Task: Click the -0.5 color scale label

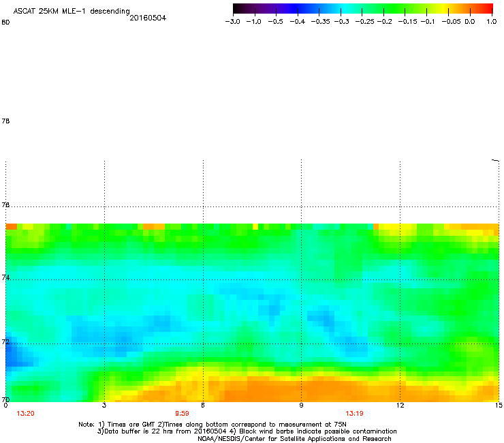Action: [275, 22]
